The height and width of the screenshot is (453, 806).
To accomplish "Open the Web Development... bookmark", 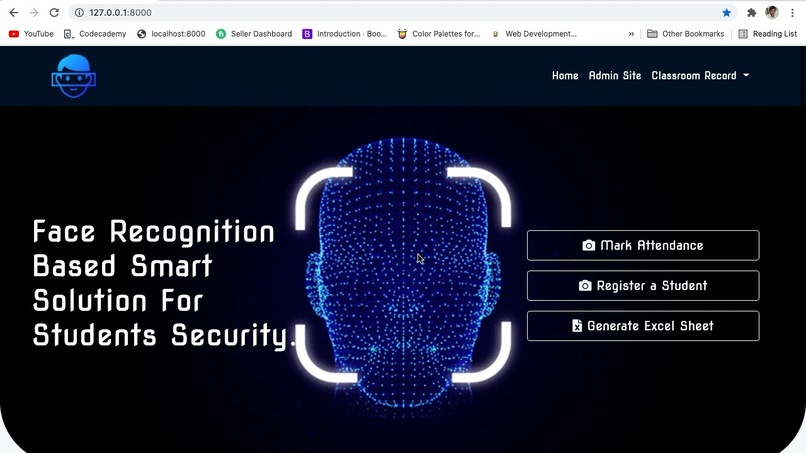I will pos(534,34).
